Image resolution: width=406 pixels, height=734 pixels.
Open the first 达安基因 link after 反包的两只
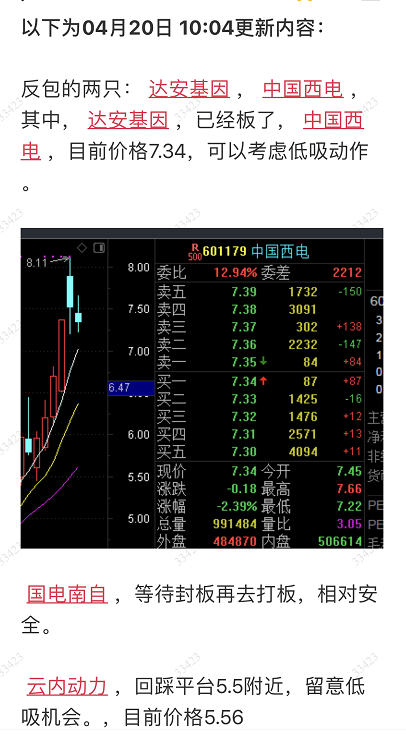pos(189,89)
